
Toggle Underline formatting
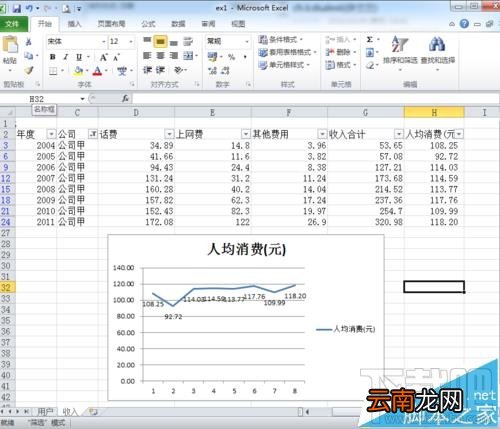[x=79, y=57]
